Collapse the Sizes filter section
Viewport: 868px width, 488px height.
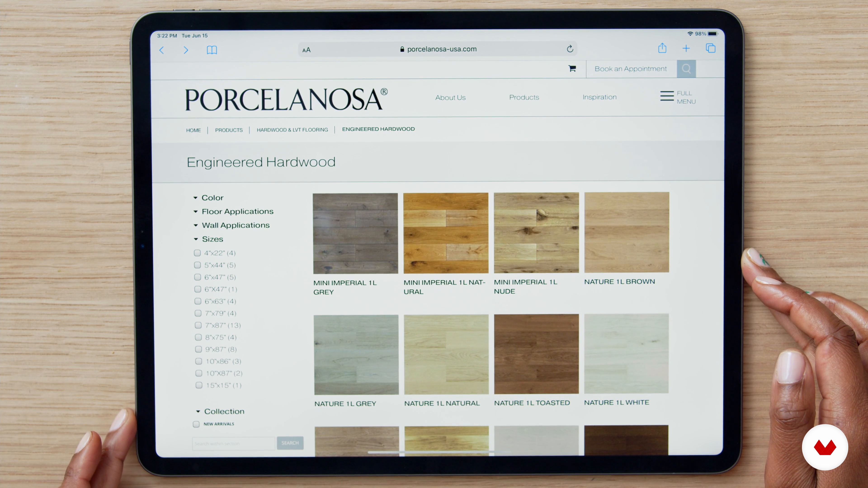[208, 239]
